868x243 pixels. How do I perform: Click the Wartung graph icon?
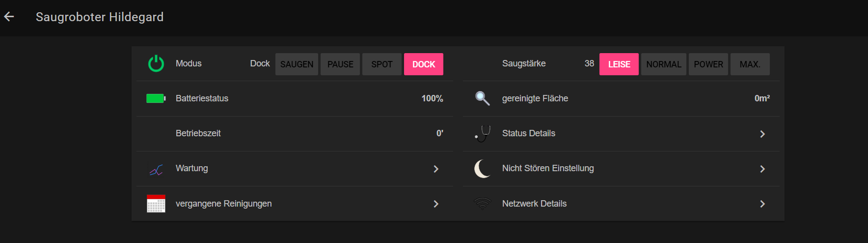(x=156, y=170)
